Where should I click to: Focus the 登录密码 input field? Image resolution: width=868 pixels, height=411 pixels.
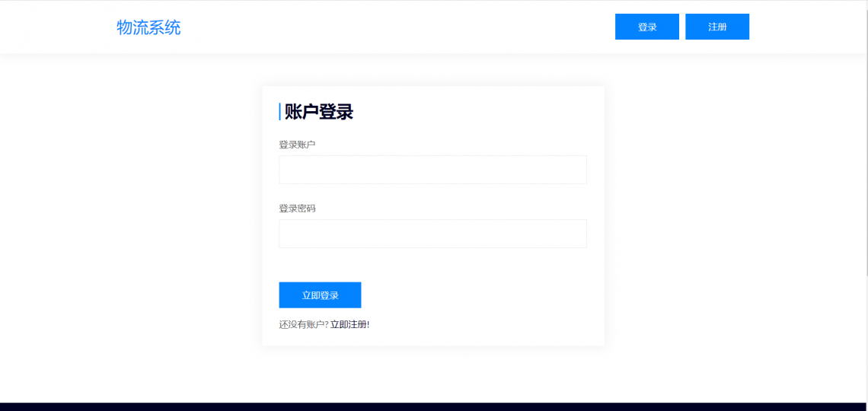pyautogui.click(x=432, y=234)
